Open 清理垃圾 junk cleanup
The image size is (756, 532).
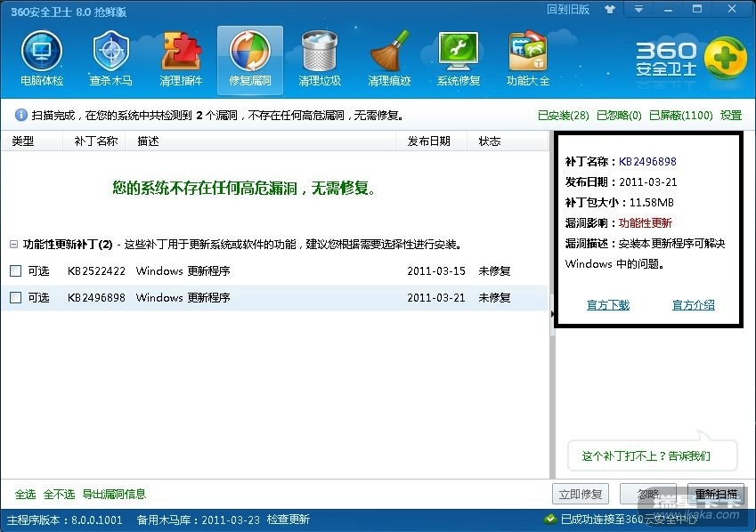pyautogui.click(x=319, y=59)
